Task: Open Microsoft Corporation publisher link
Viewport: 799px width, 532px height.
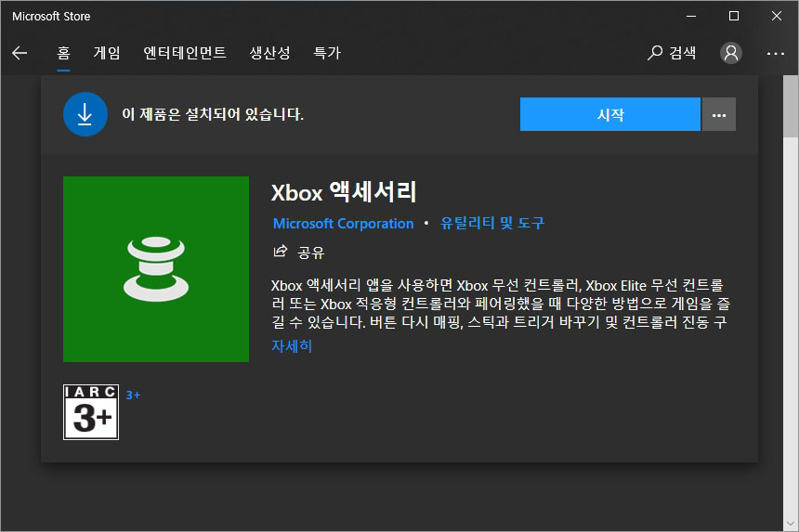Action: pyautogui.click(x=343, y=224)
